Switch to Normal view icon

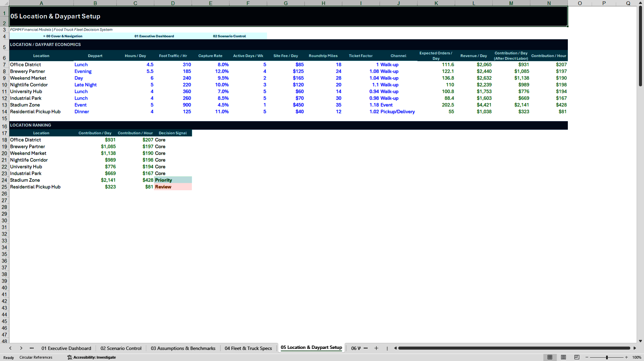point(550,357)
